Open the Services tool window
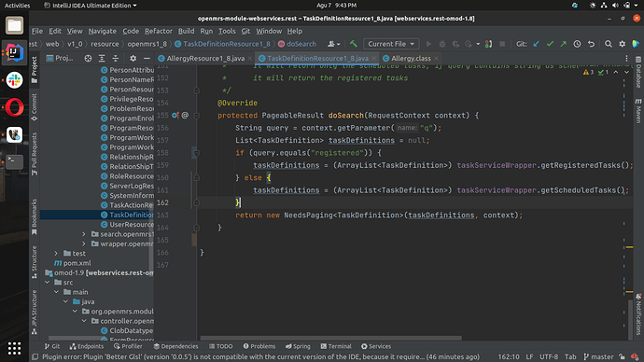Image resolution: width=644 pixels, height=362 pixels. 376,346
